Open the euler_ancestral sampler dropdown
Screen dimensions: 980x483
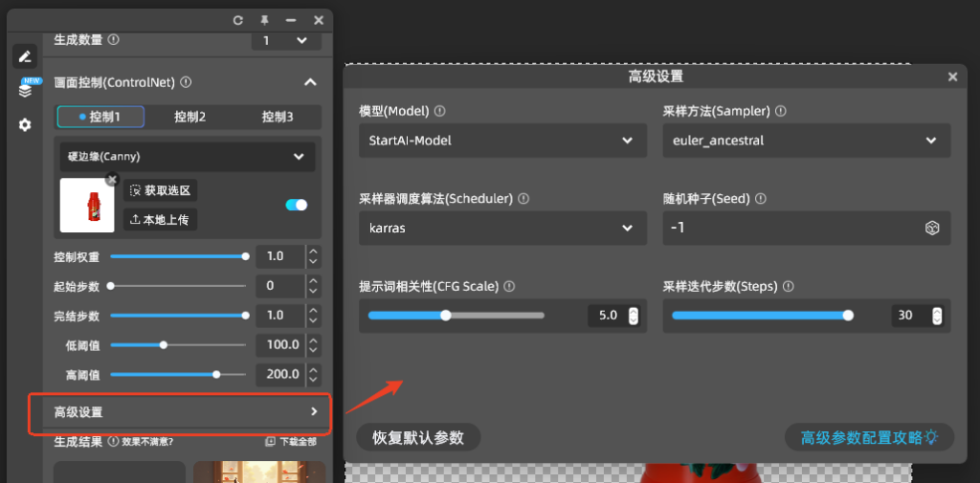[806, 141]
